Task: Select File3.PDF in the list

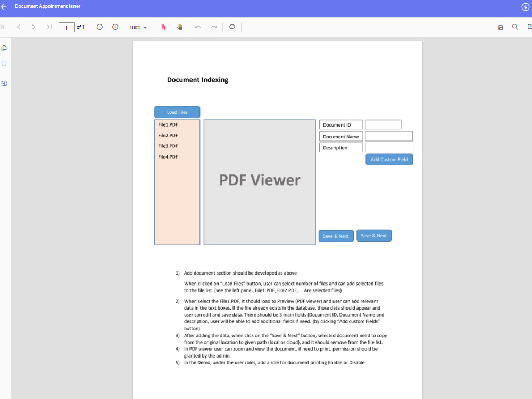Action: [168, 146]
